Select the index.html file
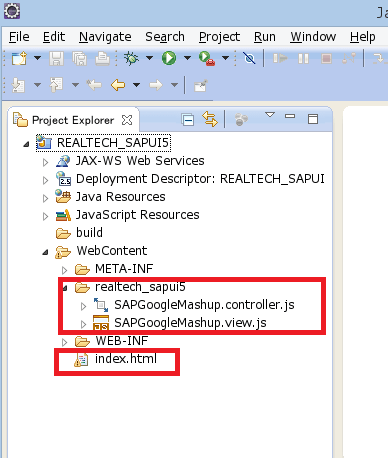388x458 pixels. click(x=126, y=359)
